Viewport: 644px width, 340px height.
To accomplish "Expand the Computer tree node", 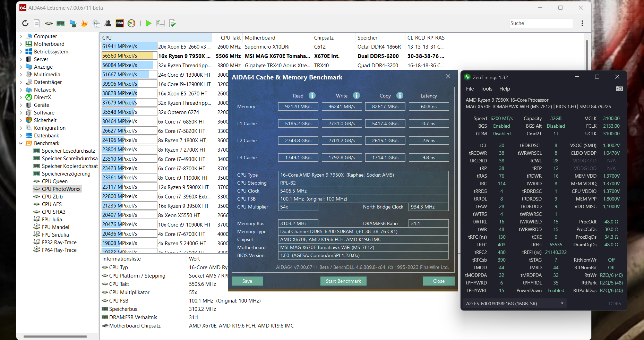I will (21, 36).
